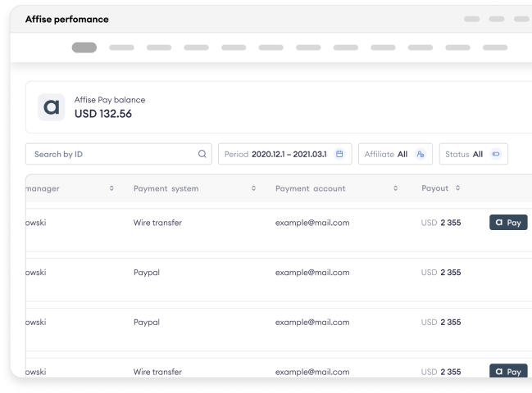Open the Affiliate All filter

click(x=395, y=154)
